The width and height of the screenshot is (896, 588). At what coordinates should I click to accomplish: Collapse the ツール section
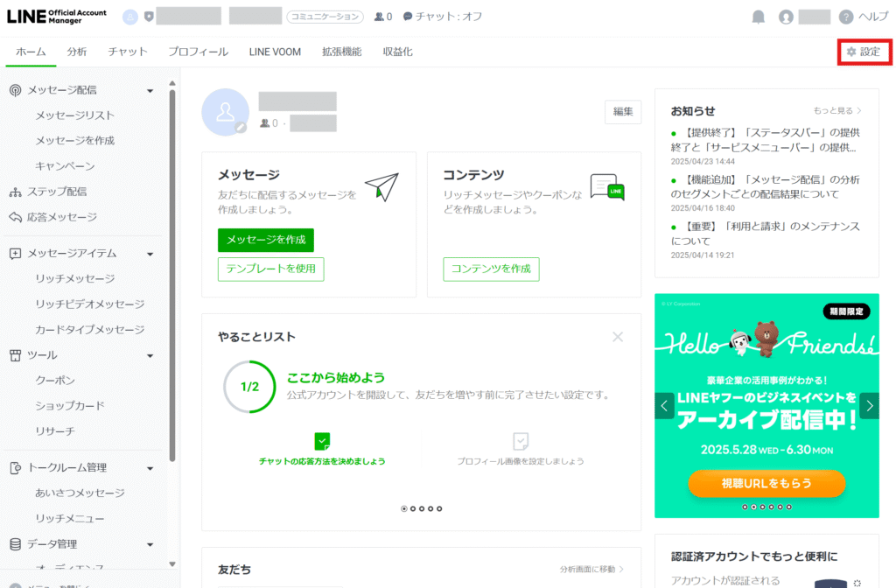click(150, 356)
